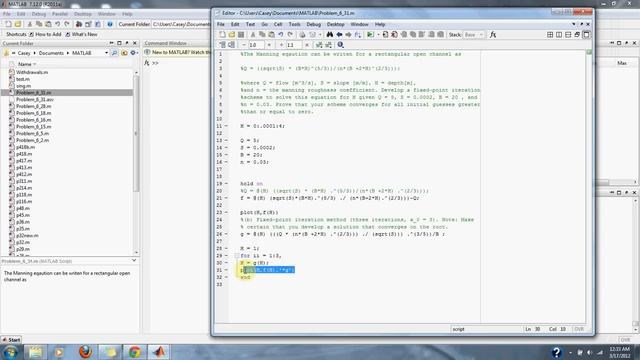Image resolution: width=640 pixels, height=360 pixels.
Task: Clear all breakpoints toolbar icon
Action: click(x=394, y=35)
